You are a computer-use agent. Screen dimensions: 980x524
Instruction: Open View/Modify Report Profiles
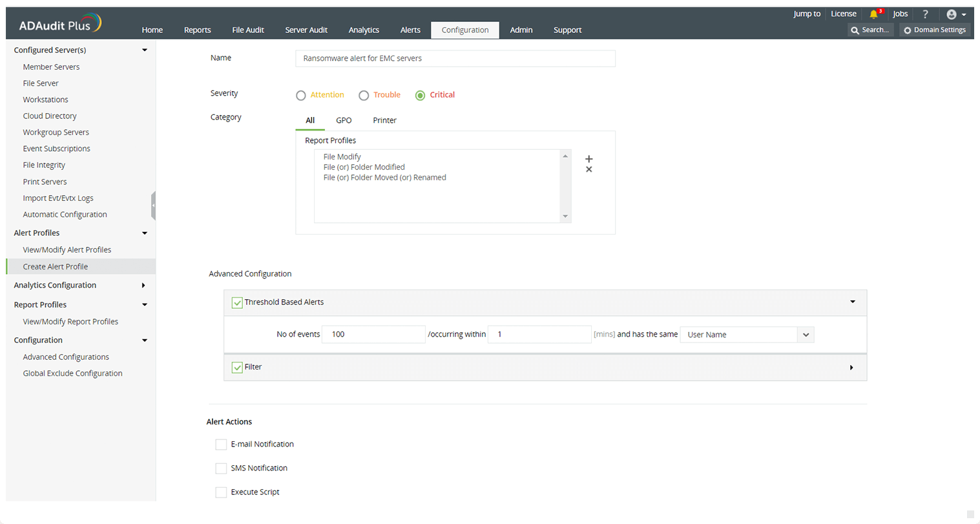70,322
